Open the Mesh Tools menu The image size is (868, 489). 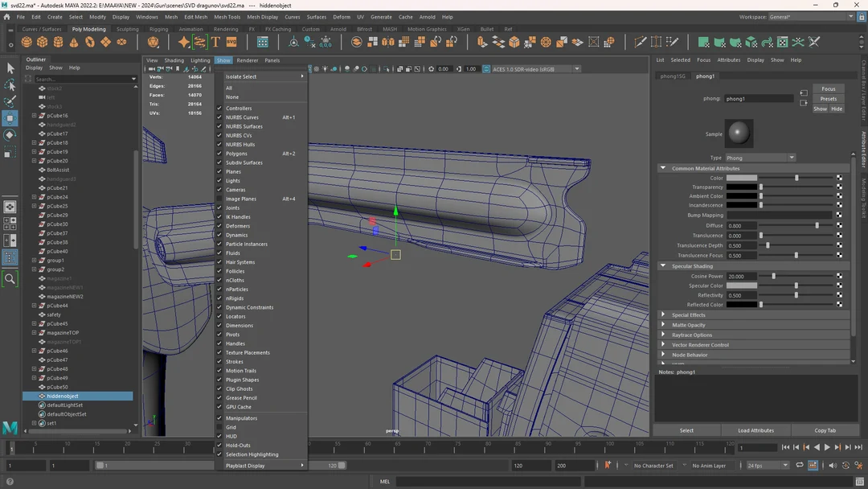[x=227, y=16]
